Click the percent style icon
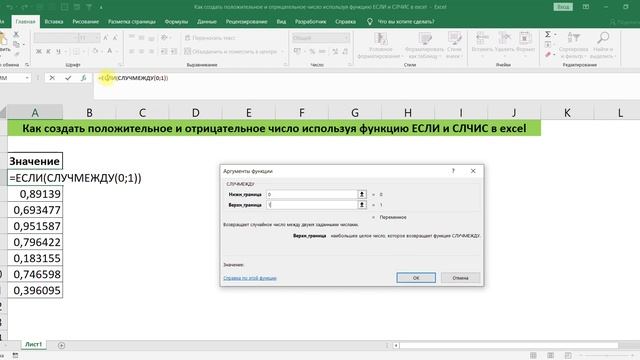This screenshot has width=640, height=360. point(312,51)
